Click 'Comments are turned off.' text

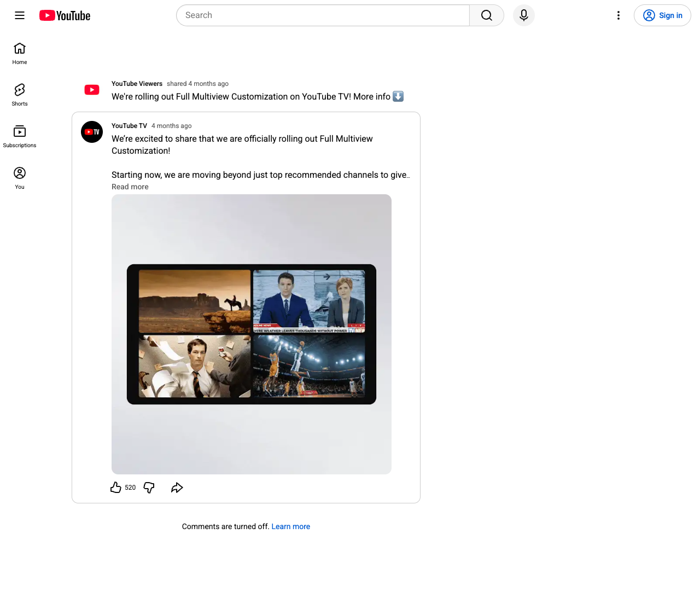[225, 526]
